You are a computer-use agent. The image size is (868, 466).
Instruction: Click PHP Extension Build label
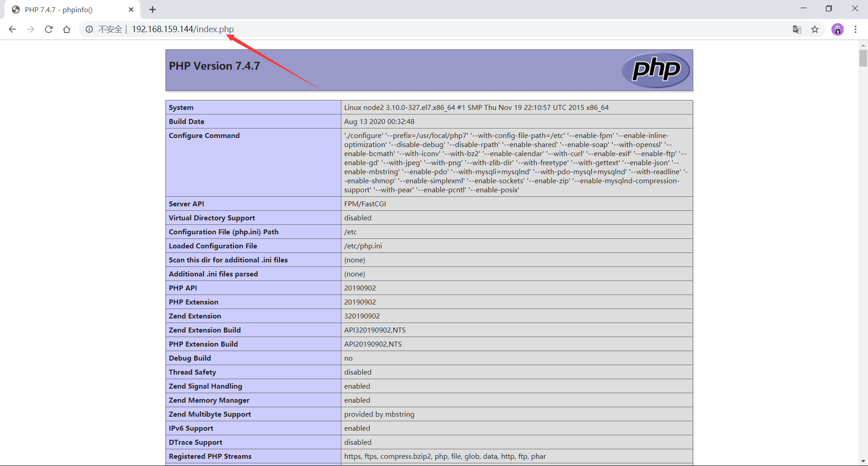pos(203,344)
